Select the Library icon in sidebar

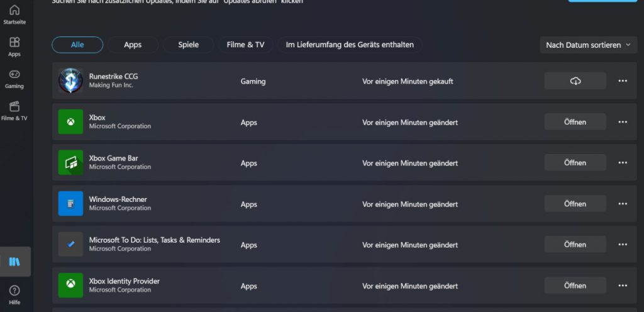point(14,262)
